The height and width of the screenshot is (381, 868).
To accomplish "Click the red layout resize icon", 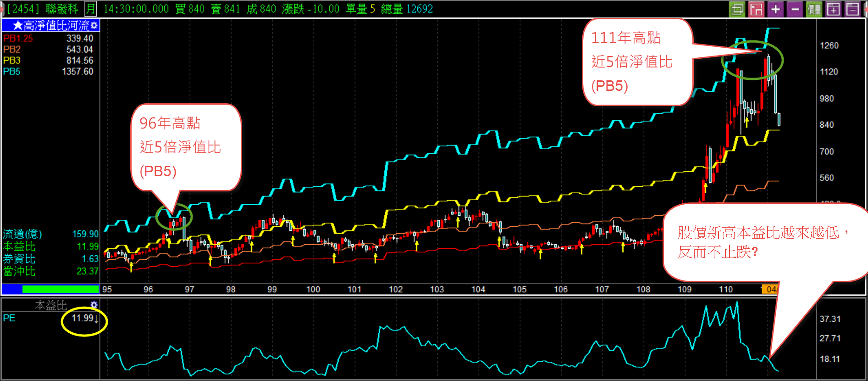I will click(x=756, y=9).
